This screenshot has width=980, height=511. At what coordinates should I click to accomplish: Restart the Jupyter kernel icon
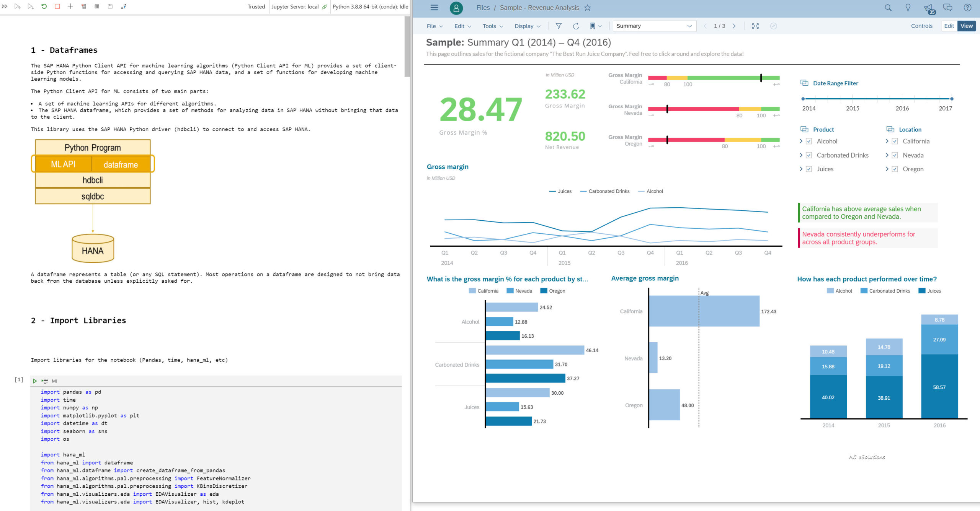click(x=44, y=7)
